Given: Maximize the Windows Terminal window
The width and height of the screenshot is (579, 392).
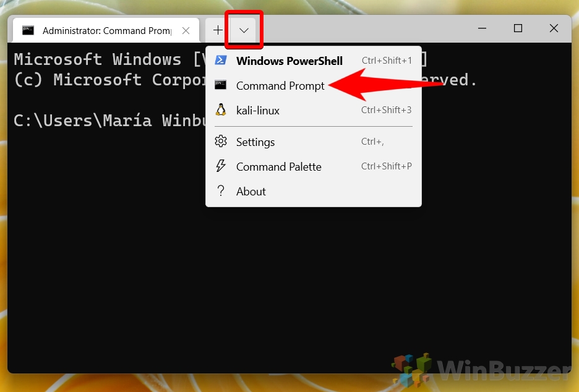Looking at the screenshot, I should (517, 28).
